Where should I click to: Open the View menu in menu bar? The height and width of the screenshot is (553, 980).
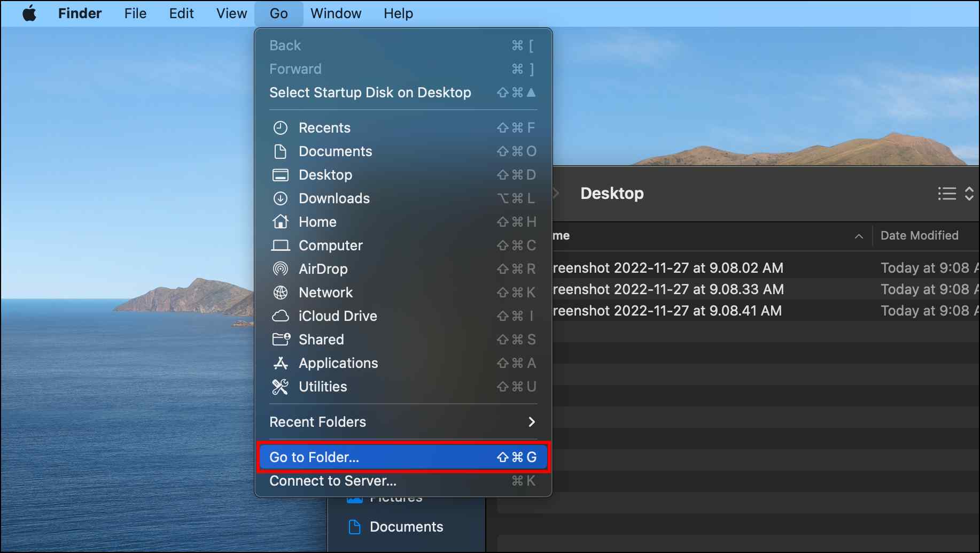click(x=231, y=13)
